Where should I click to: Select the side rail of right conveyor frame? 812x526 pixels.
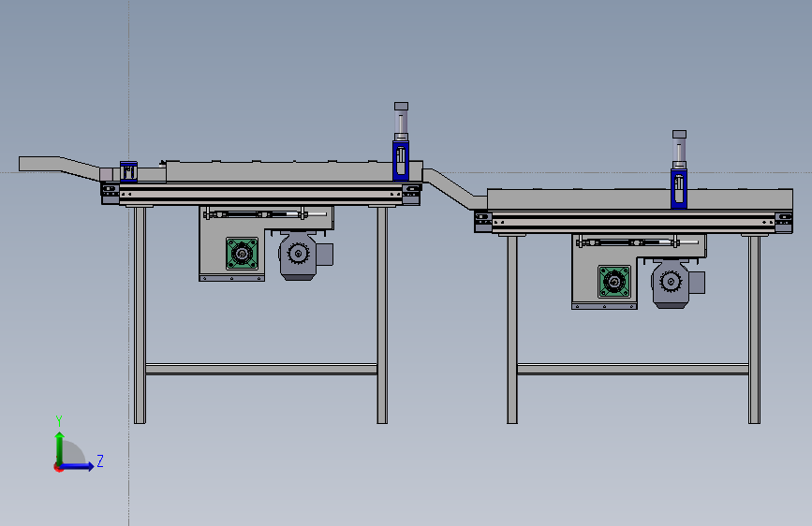[633, 222]
